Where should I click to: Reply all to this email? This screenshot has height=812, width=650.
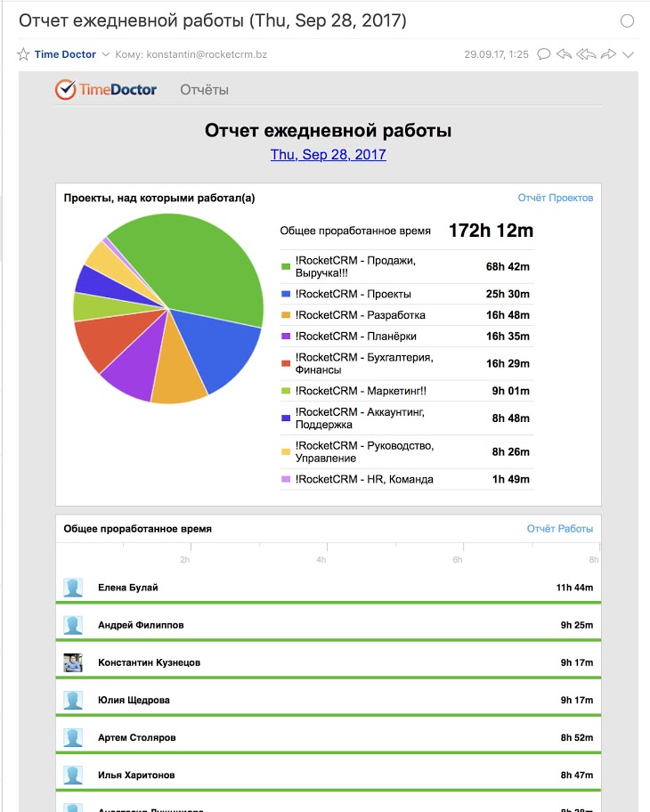[x=586, y=54]
